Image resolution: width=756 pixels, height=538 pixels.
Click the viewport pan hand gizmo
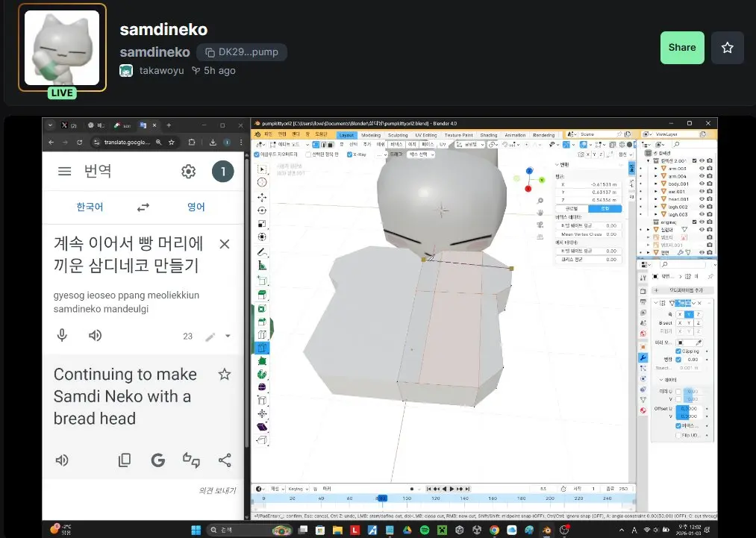pyautogui.click(x=540, y=213)
